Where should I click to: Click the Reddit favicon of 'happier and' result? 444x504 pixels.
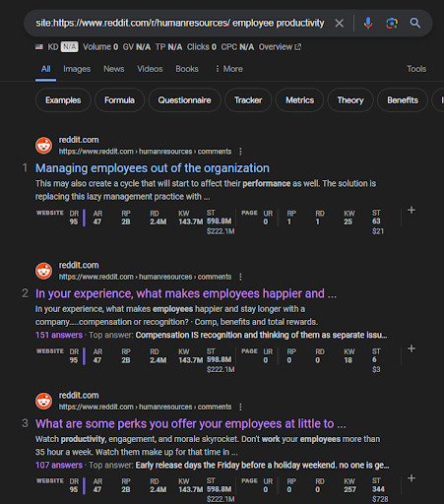[43, 271]
